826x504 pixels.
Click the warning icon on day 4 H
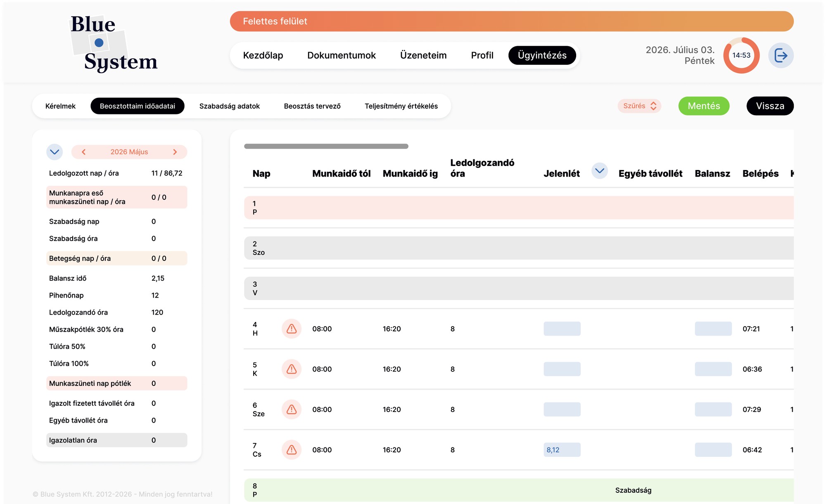click(292, 329)
